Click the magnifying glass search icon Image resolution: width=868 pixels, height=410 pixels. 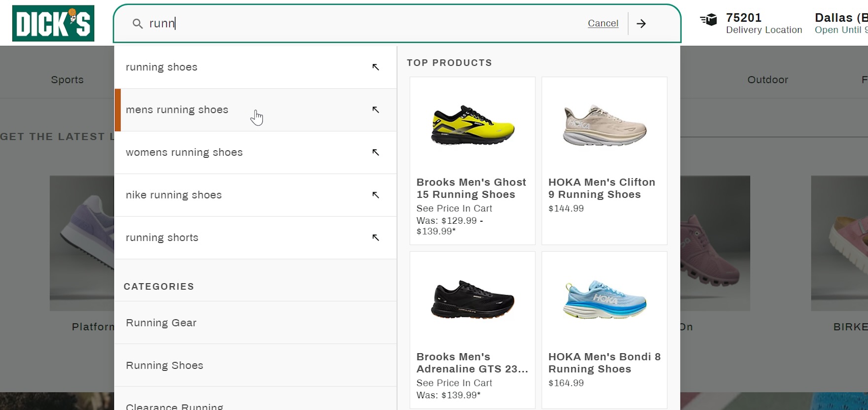tap(138, 24)
